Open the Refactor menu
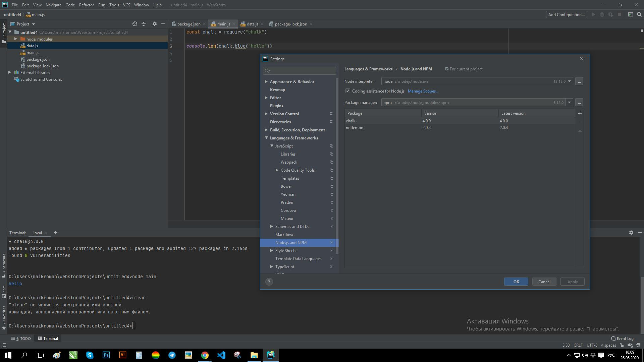Screen dimensions: 644x362 86,5
